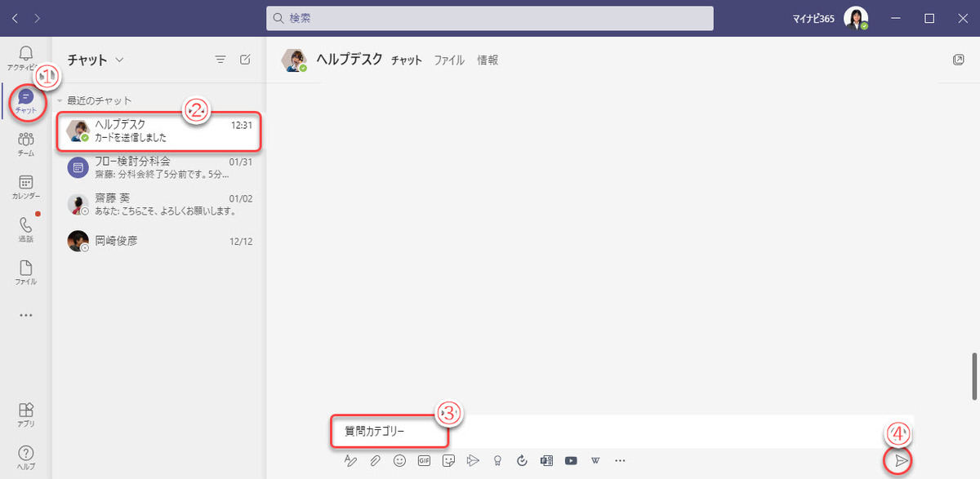Viewport: 980px width, 479px height.
Task: Open the カレンダー calendar
Action: pos(25,187)
